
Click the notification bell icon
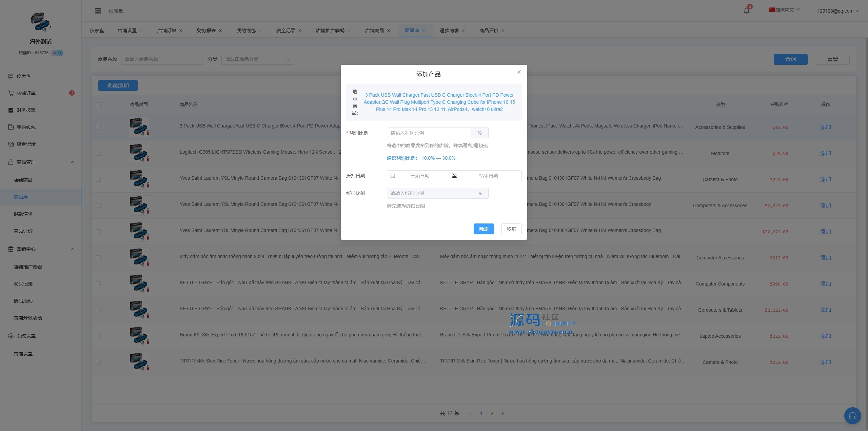tap(746, 11)
